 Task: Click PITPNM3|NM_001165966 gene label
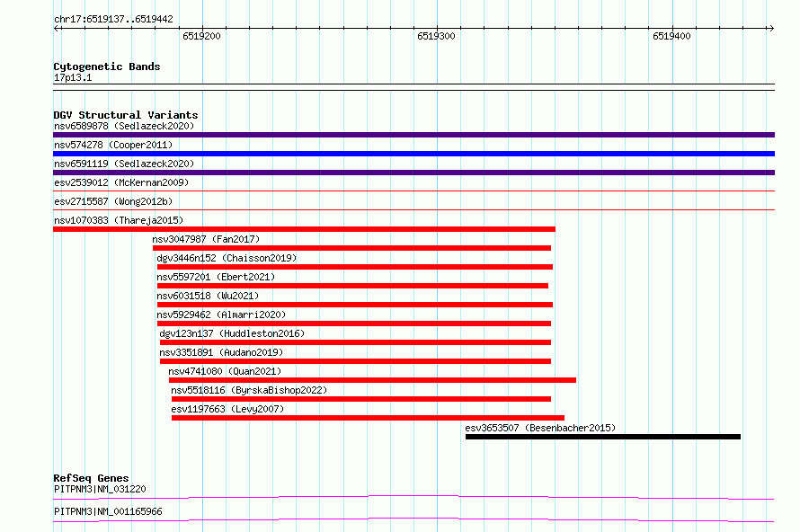coord(108,511)
